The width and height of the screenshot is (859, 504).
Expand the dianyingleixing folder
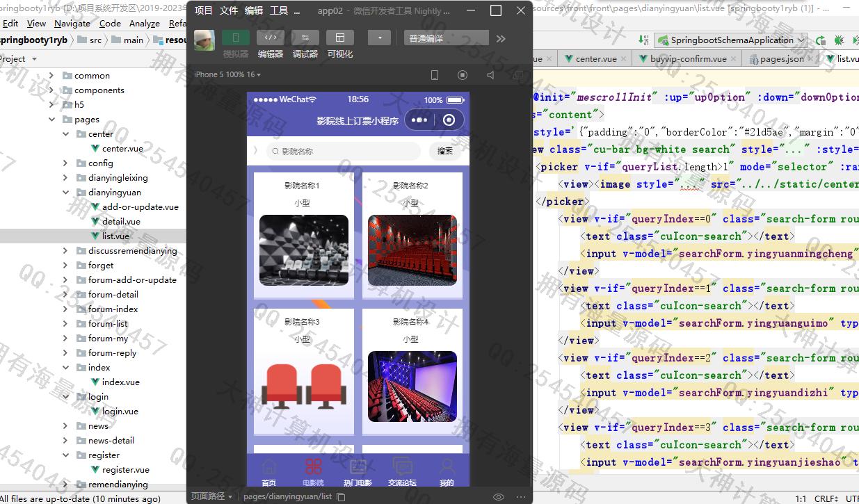coord(65,178)
